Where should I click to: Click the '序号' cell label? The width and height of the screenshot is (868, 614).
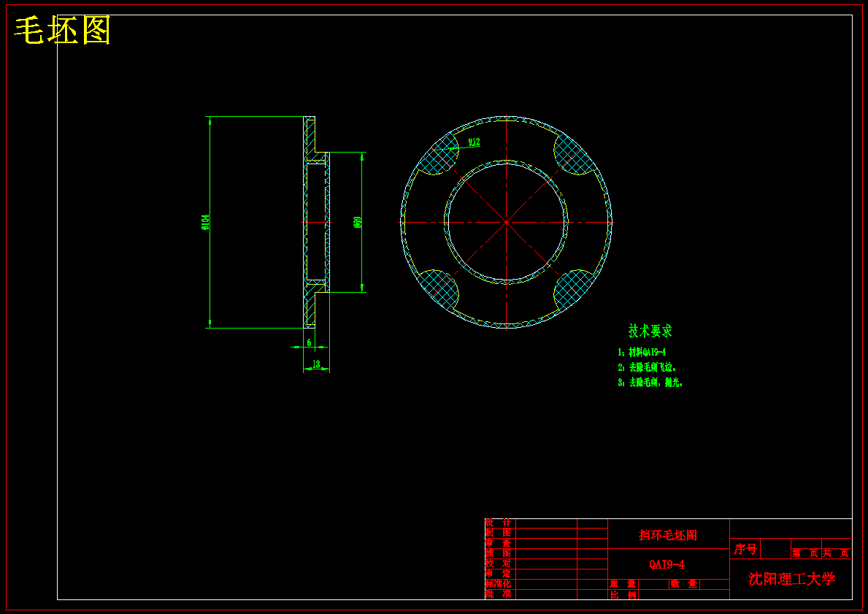point(745,549)
